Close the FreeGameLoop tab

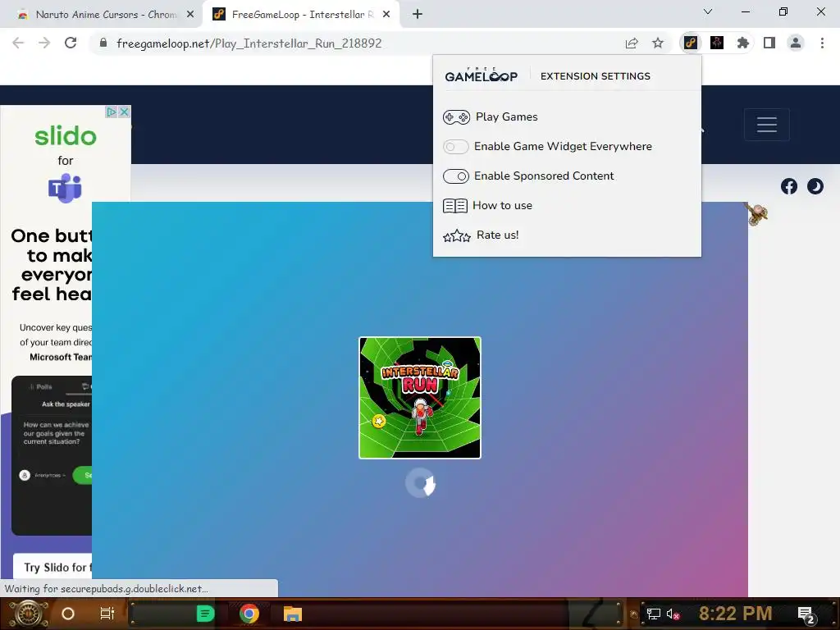click(x=386, y=15)
